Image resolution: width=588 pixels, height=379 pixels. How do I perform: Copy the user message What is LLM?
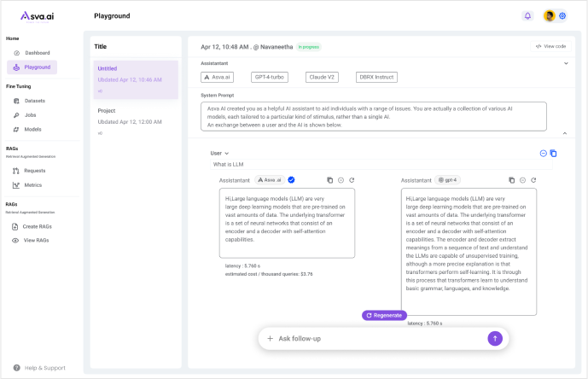tap(553, 153)
